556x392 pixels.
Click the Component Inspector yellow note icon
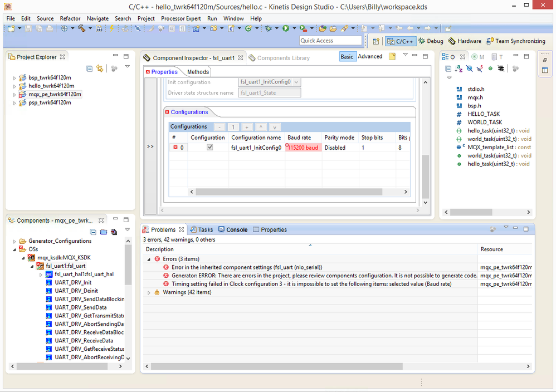coord(392,56)
